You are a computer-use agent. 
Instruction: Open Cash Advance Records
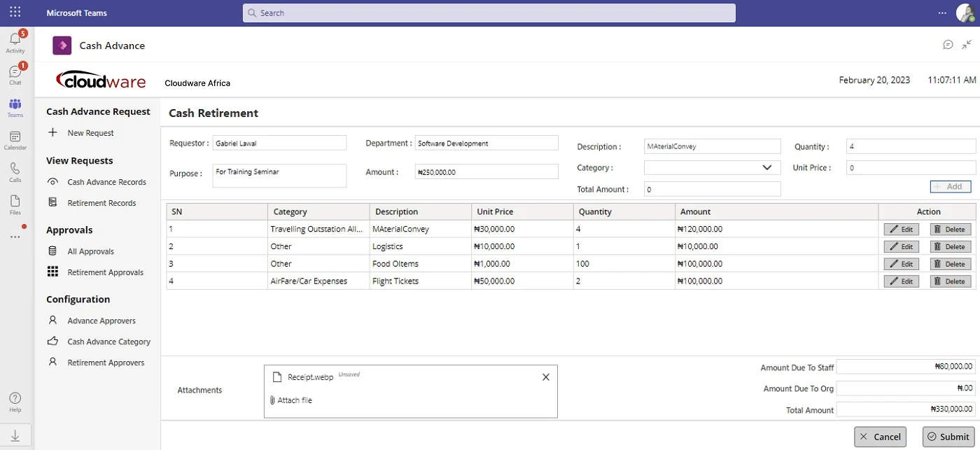[106, 182]
